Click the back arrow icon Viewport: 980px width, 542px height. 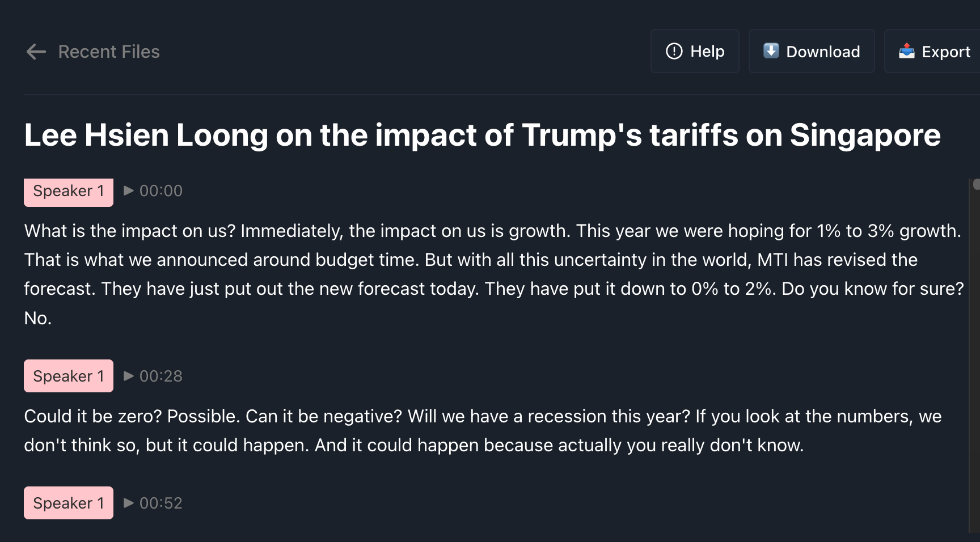36,52
